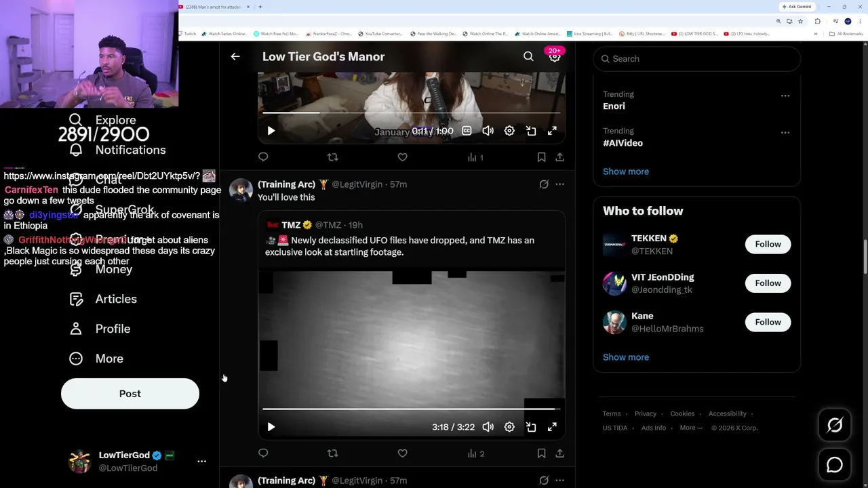Open settings gear on the top video
The height and width of the screenshot is (488, 868).
coord(509,131)
